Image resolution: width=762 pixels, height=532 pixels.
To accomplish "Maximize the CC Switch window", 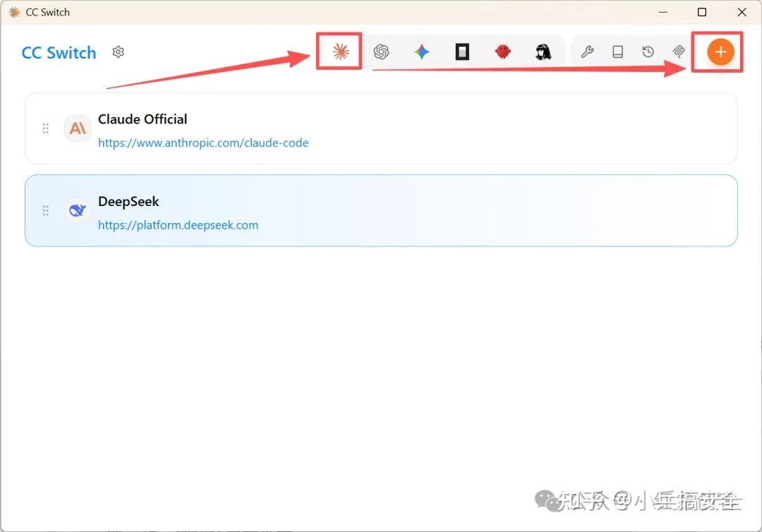I will 702,12.
